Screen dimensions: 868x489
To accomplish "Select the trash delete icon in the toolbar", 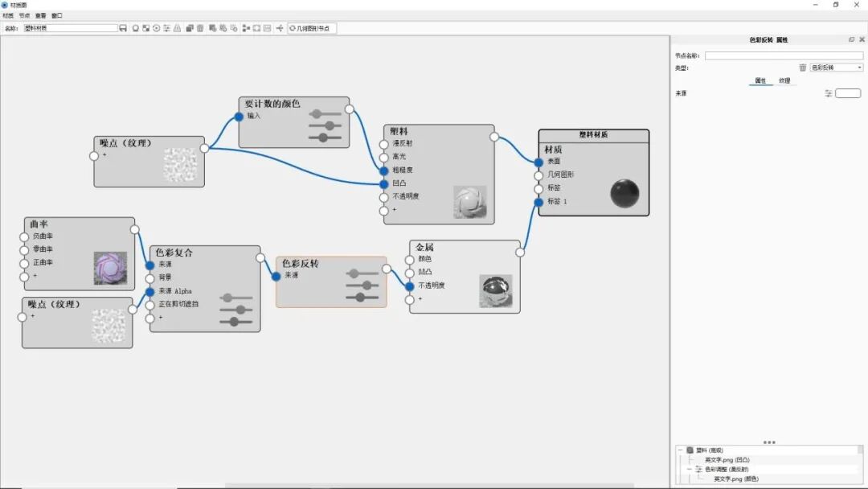I will (x=199, y=27).
